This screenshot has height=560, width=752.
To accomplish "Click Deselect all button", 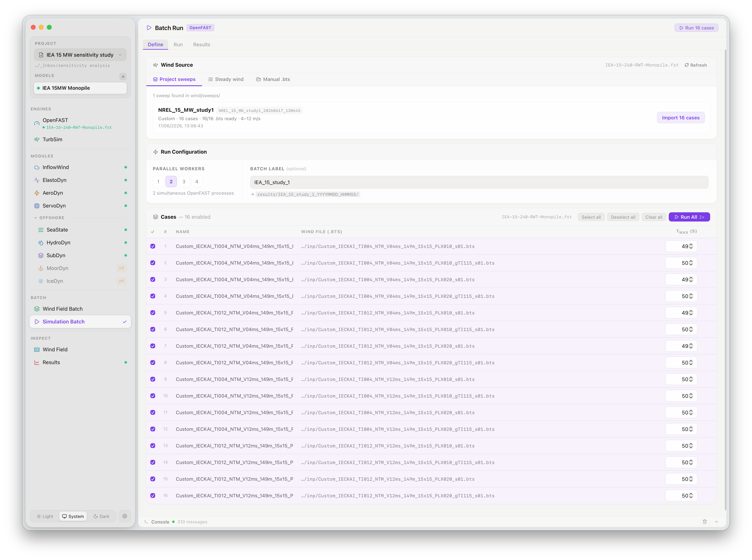I will [623, 217].
